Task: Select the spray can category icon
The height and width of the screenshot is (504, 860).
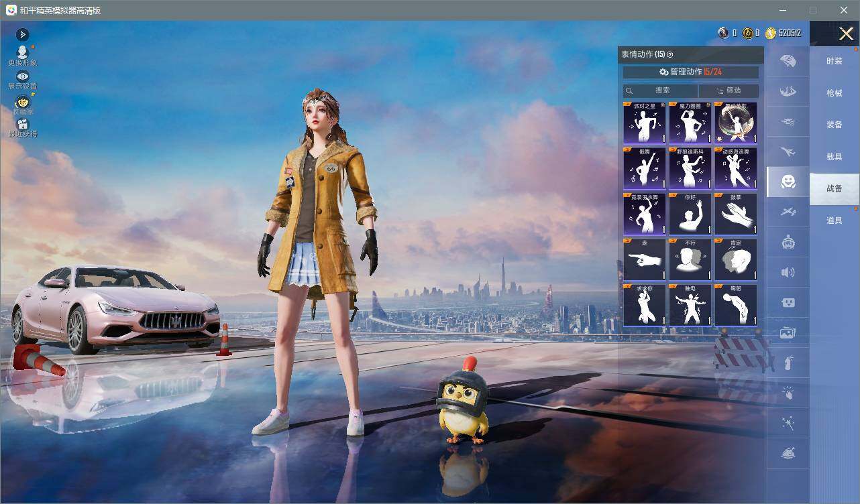Action: click(x=788, y=363)
